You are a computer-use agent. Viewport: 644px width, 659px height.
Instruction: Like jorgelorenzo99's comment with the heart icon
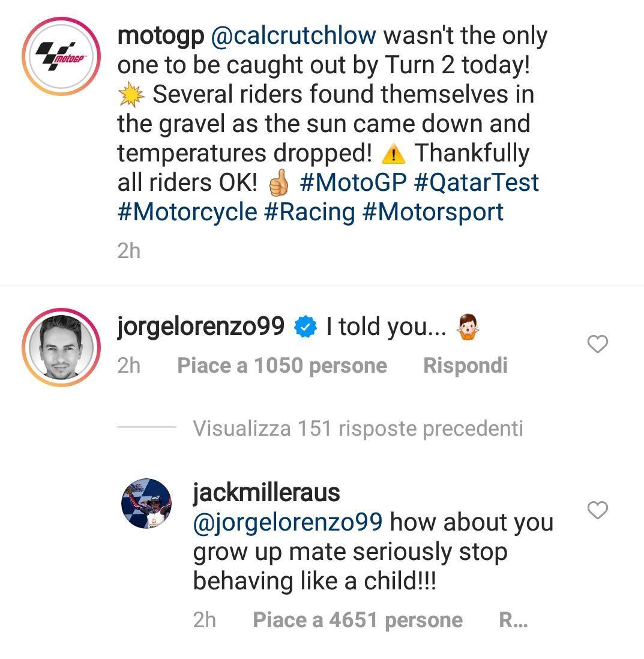pyautogui.click(x=597, y=343)
